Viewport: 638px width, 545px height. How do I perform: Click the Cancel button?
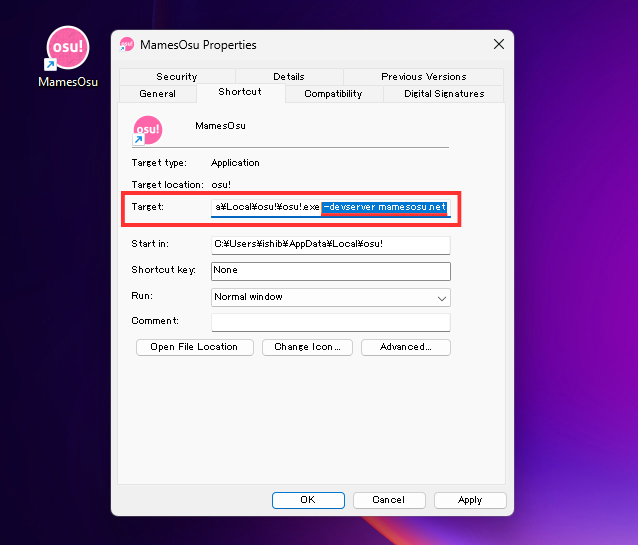389,500
